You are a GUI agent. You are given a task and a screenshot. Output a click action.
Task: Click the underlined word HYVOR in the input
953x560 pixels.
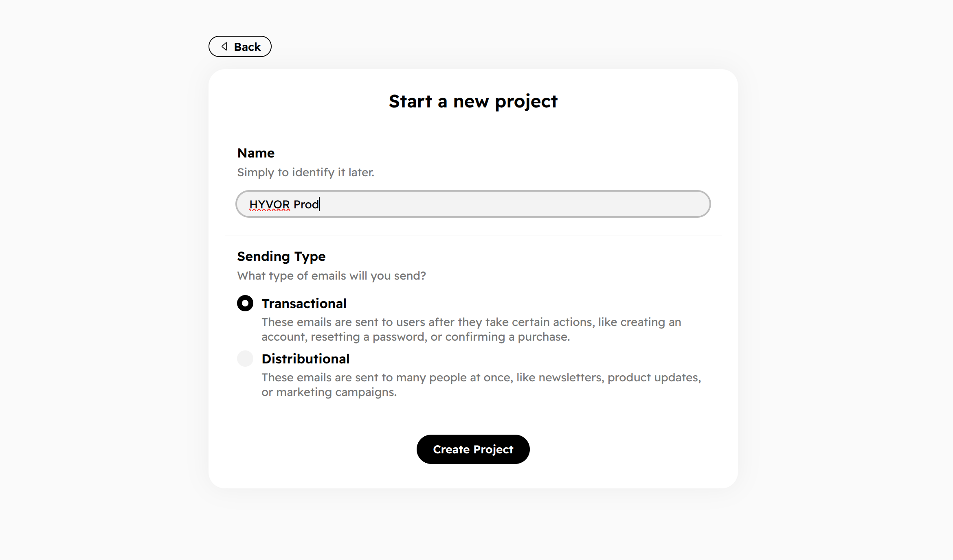pos(268,204)
